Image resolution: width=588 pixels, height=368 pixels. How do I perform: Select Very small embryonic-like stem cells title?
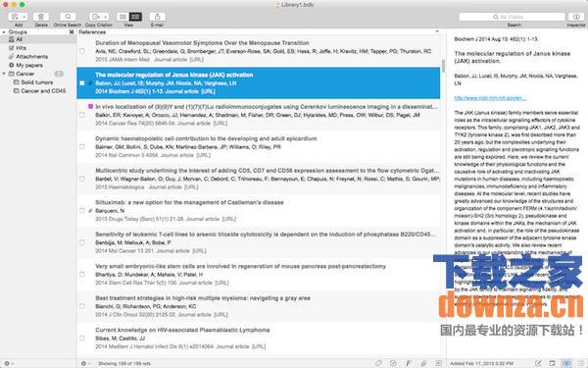[240, 266]
